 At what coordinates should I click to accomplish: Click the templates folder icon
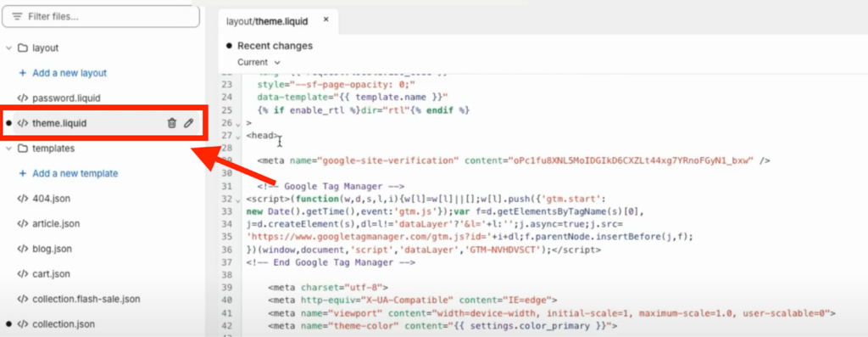point(23,149)
